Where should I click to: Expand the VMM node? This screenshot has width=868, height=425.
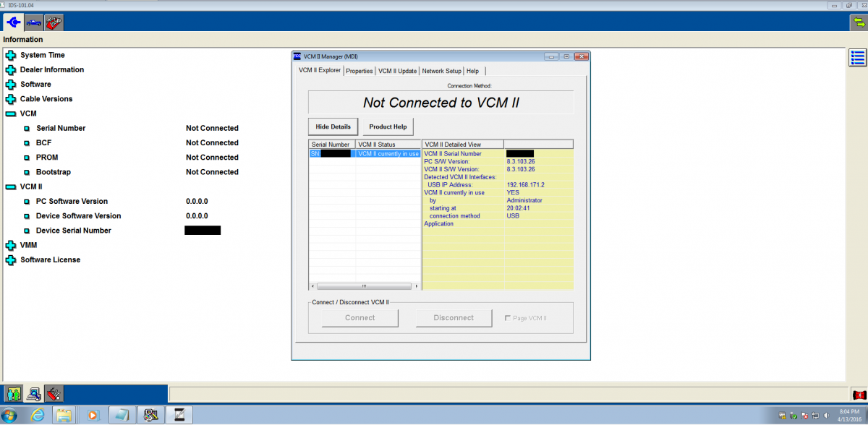click(10, 245)
